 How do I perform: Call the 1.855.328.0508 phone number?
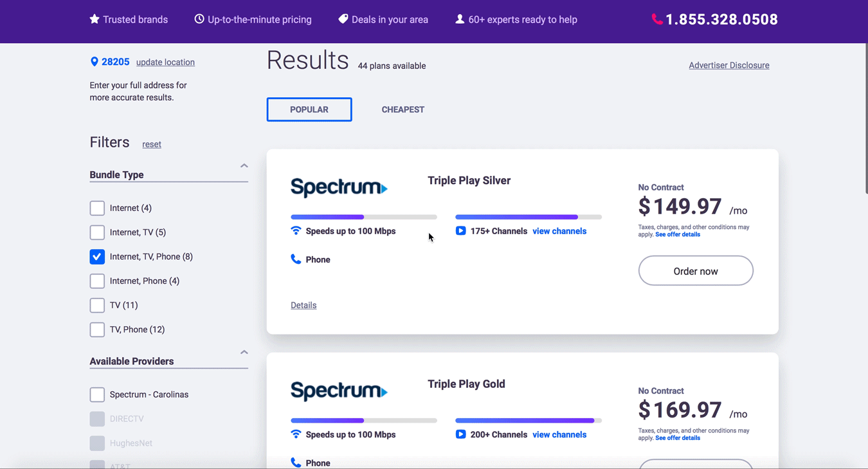721,20
